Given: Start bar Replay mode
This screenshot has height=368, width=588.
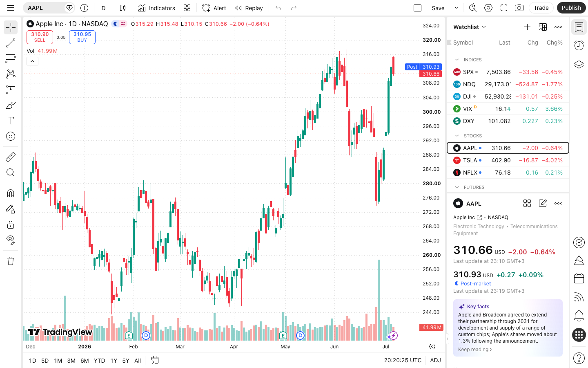Looking at the screenshot, I should [x=249, y=8].
